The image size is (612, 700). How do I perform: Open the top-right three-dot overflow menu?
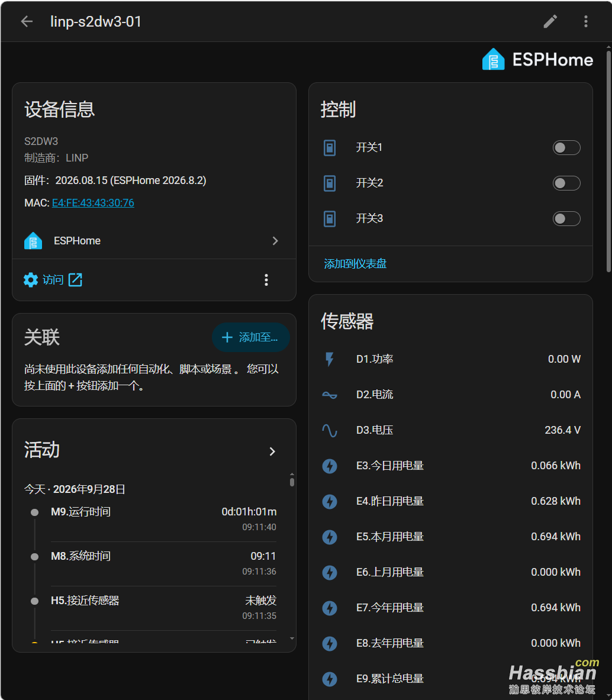coord(586,21)
